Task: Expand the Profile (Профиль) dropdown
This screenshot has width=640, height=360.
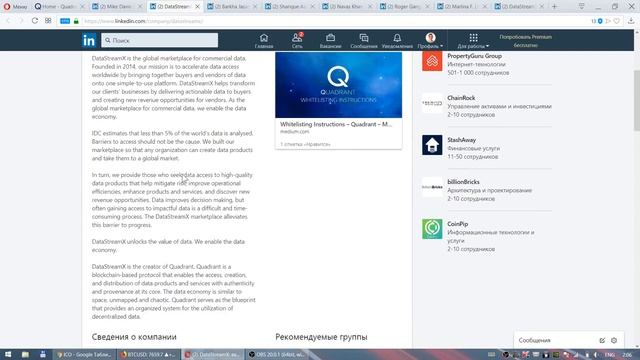Action: 430,41
